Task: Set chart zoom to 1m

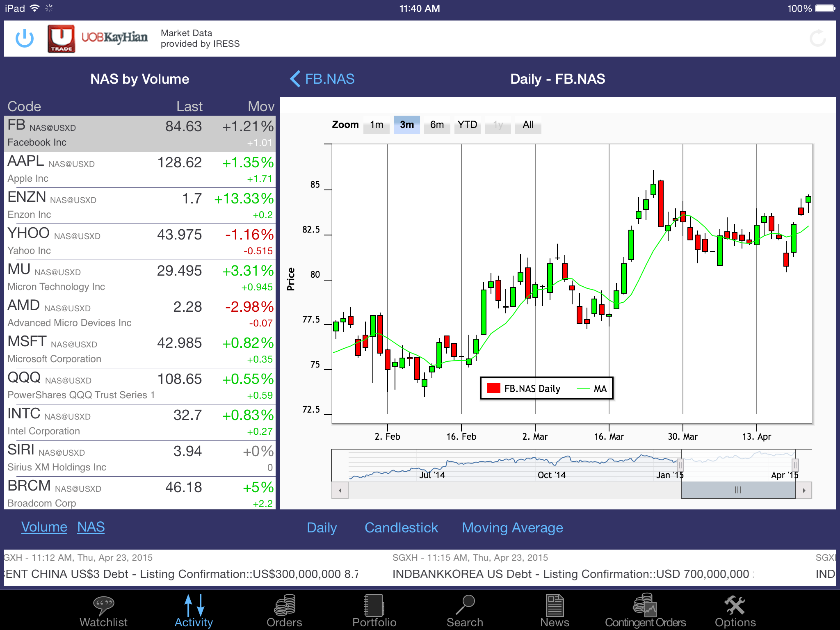Action: coord(377,125)
